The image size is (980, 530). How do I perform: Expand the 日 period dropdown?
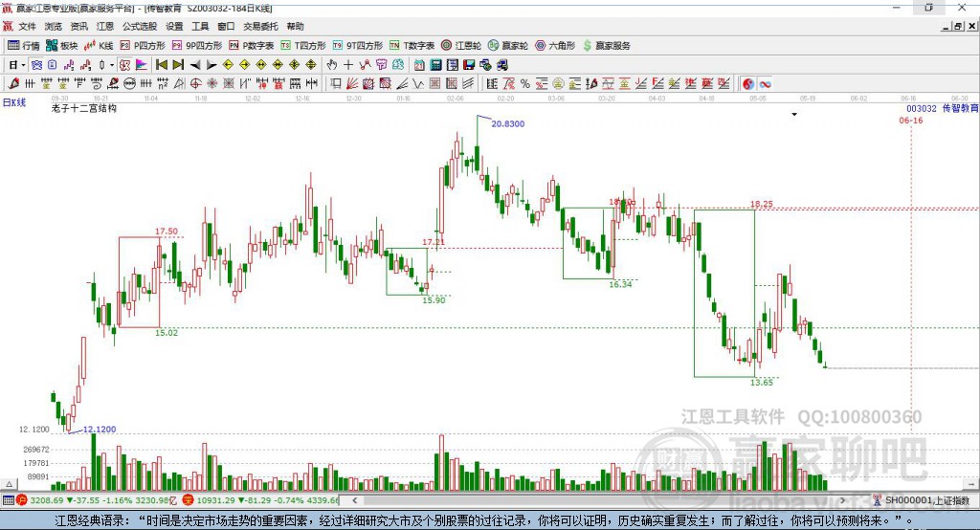tap(23, 65)
